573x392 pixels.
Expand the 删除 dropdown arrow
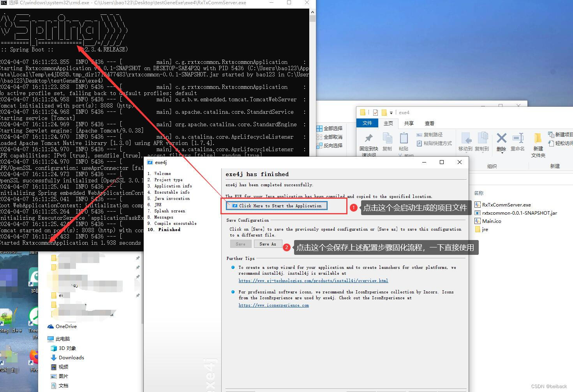[501, 153]
